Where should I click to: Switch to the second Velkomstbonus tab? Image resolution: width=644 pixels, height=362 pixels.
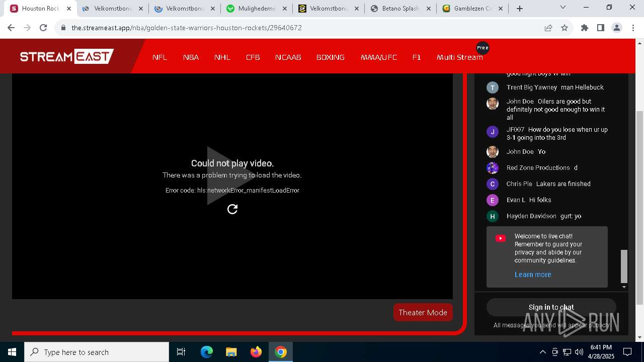pos(185,9)
